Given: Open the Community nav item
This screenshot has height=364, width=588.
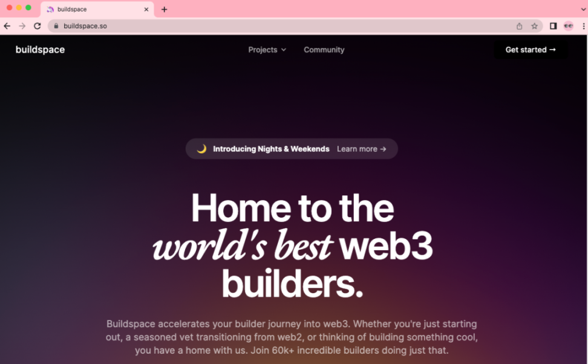Looking at the screenshot, I should click(x=324, y=50).
